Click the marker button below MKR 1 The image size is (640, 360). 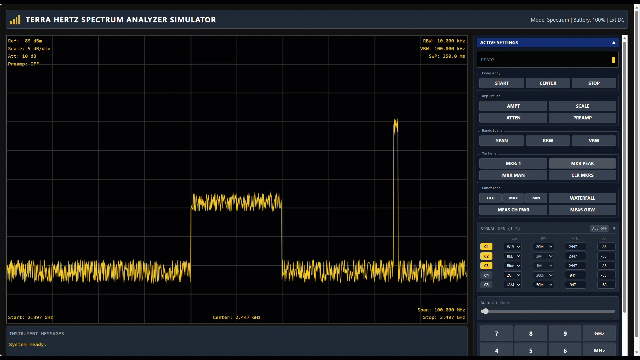click(x=513, y=176)
